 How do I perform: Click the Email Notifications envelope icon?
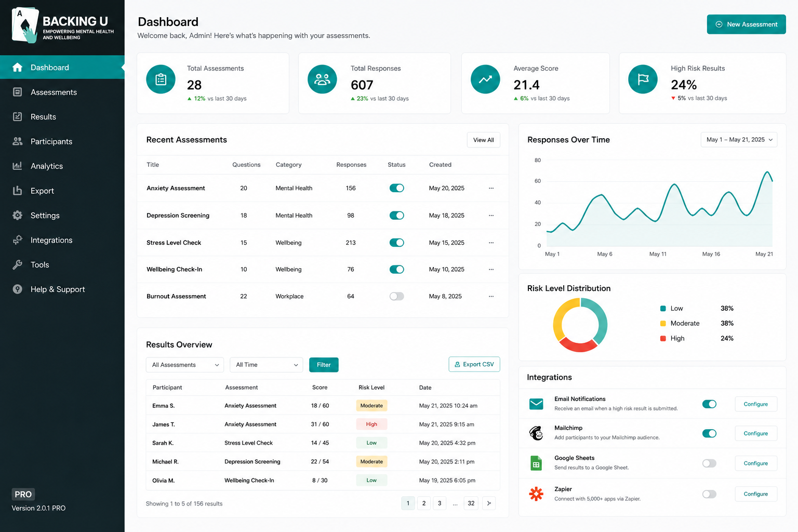[x=536, y=404]
